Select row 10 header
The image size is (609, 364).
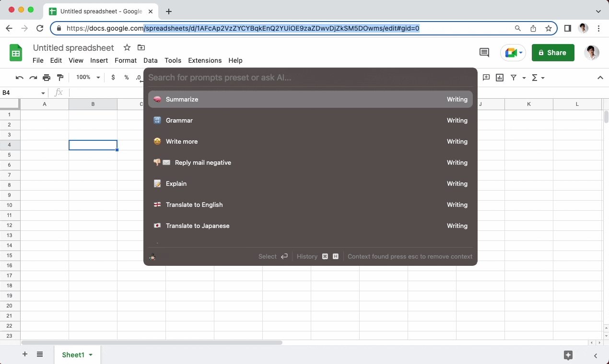pyautogui.click(x=9, y=205)
